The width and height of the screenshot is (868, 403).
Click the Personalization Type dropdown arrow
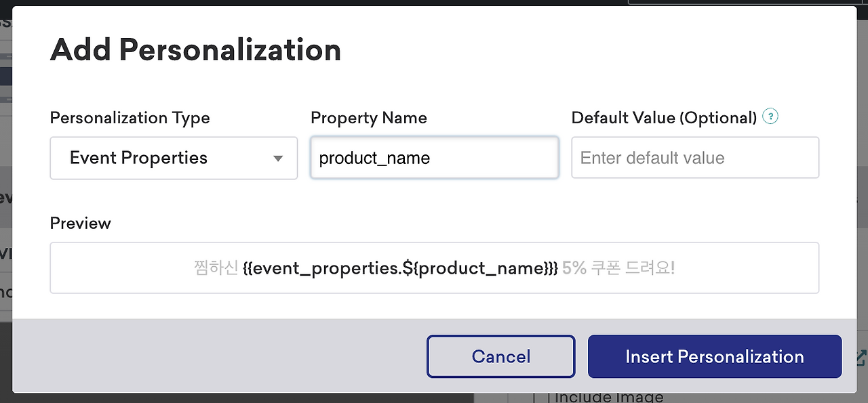point(277,158)
